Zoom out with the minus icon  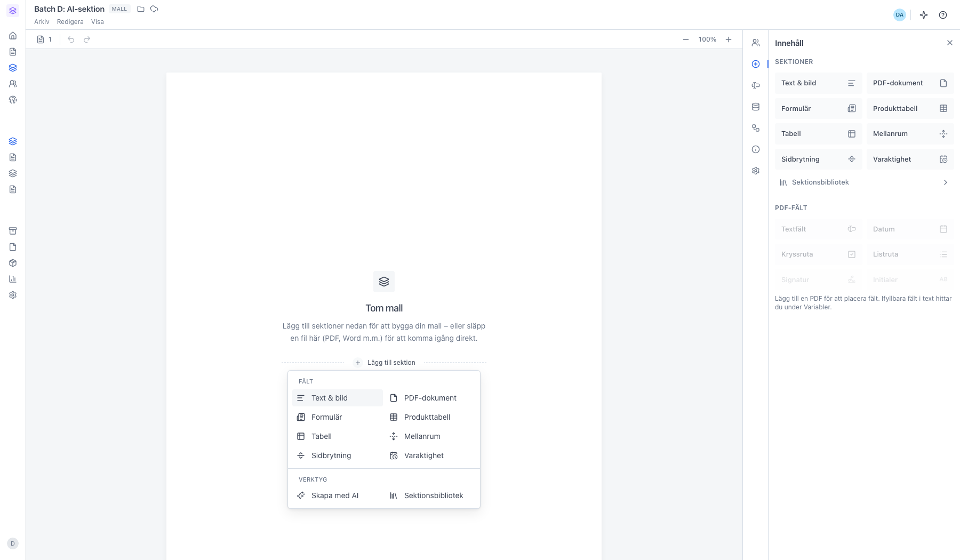686,39
